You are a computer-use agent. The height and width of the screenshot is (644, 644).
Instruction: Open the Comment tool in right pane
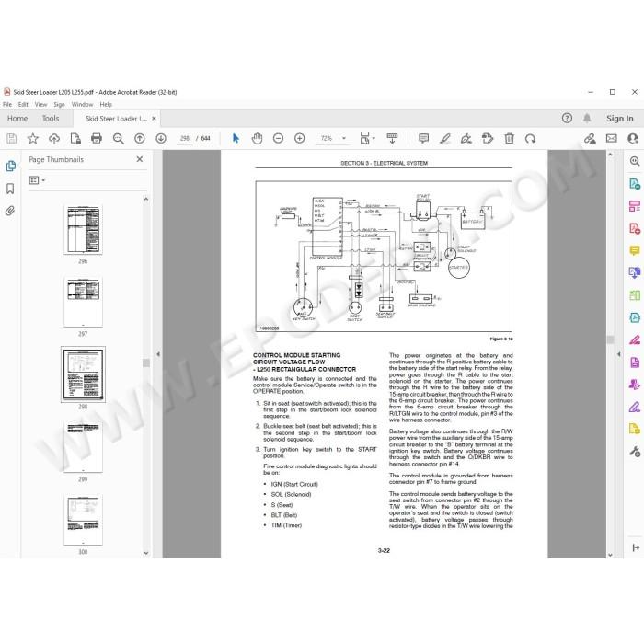click(x=635, y=250)
